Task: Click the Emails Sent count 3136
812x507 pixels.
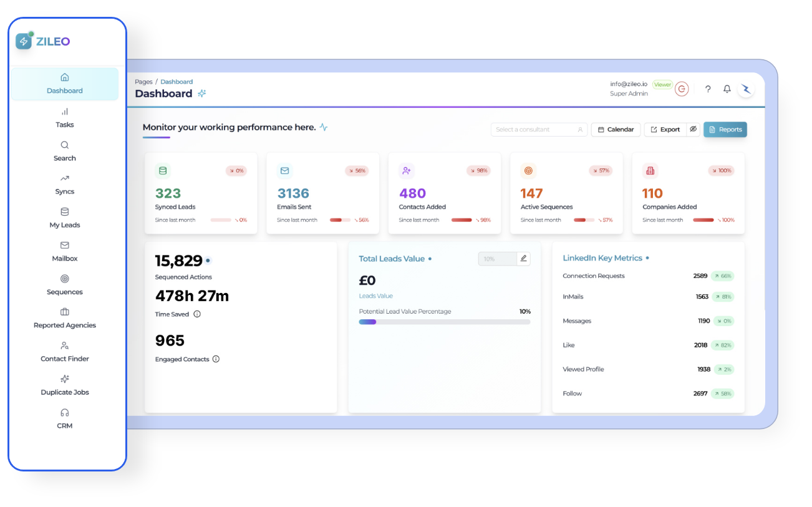Action: point(293,193)
